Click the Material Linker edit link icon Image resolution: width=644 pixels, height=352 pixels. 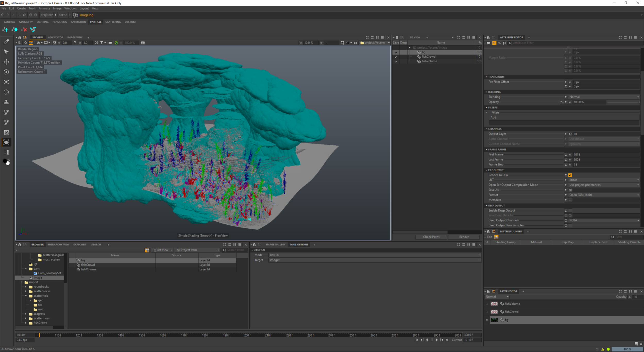click(496, 237)
